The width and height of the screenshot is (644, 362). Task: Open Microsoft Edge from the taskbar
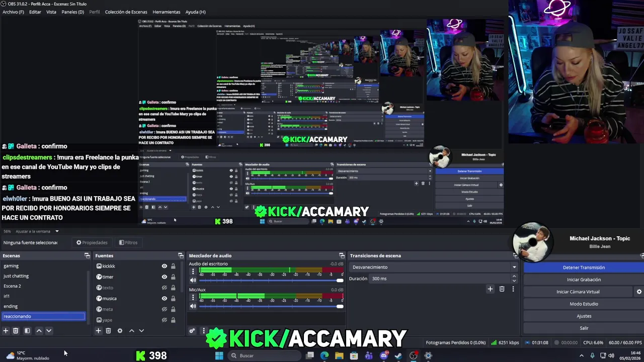pyautogui.click(x=325, y=356)
